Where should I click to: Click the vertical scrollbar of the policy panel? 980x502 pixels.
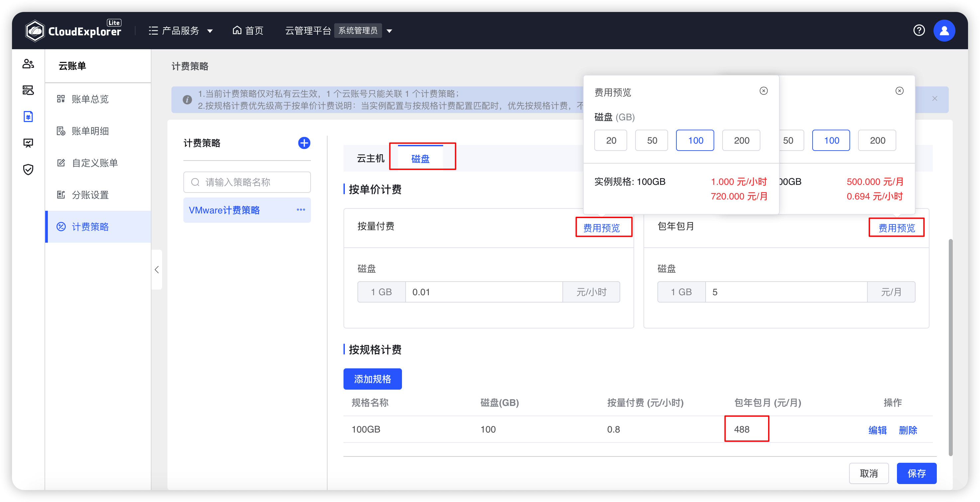951,347
